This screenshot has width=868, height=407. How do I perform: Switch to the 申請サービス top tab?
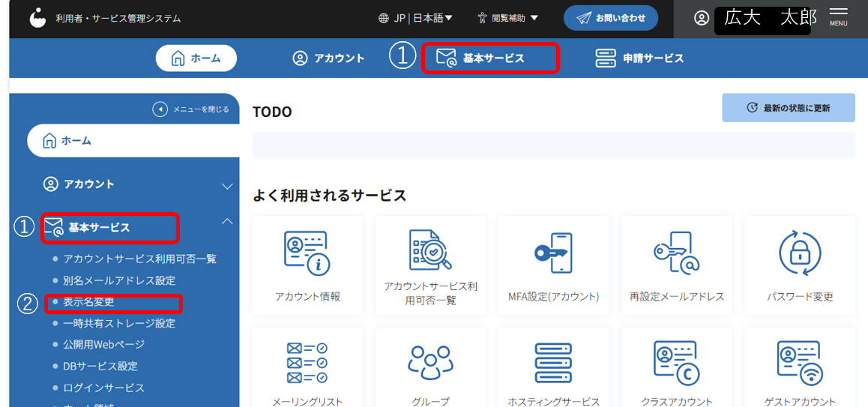point(639,58)
